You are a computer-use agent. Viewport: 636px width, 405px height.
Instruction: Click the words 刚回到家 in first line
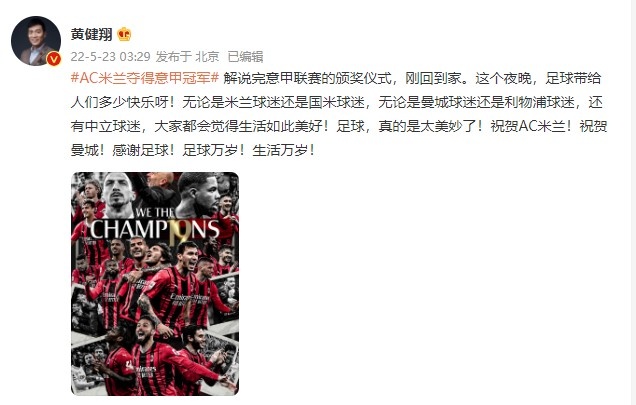click(433, 78)
